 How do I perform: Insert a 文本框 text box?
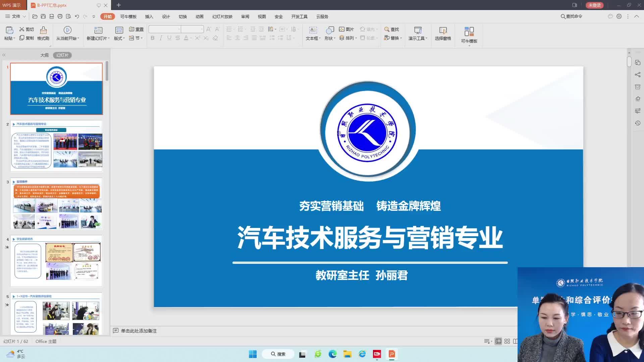pos(313,34)
